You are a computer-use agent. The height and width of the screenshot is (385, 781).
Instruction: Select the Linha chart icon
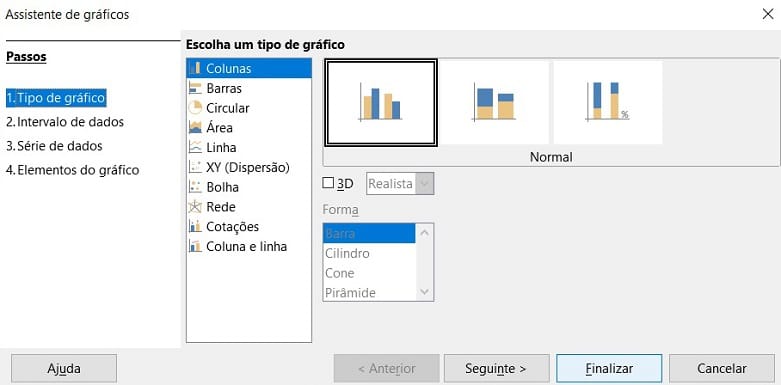point(195,147)
